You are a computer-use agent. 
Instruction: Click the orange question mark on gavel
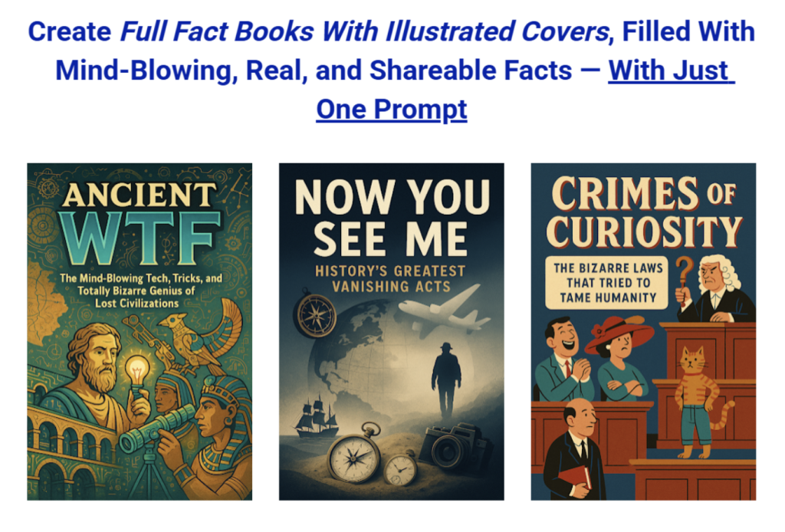coord(683,277)
